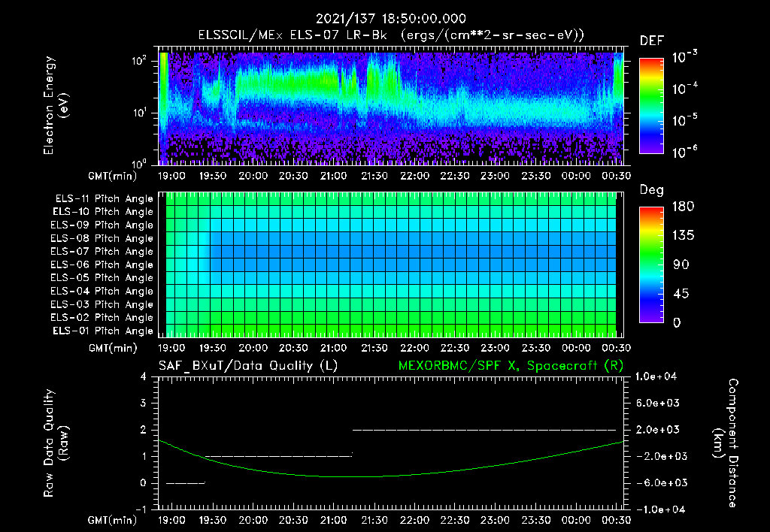Click 19:30 tick under the pitch angle panel
Image resolution: width=770 pixels, height=532 pixels.
pos(213,349)
